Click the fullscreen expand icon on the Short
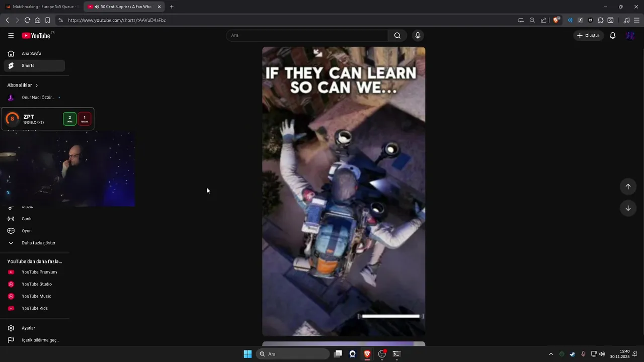The width and height of the screenshot is (644, 362). click(317, 52)
